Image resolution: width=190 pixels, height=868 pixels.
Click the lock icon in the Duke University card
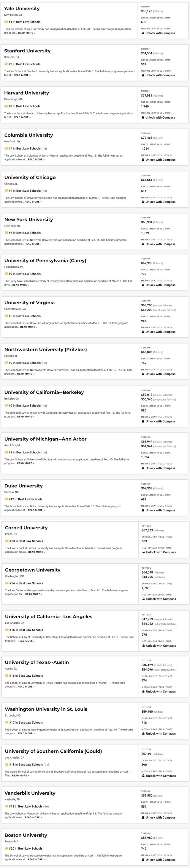pos(143,510)
